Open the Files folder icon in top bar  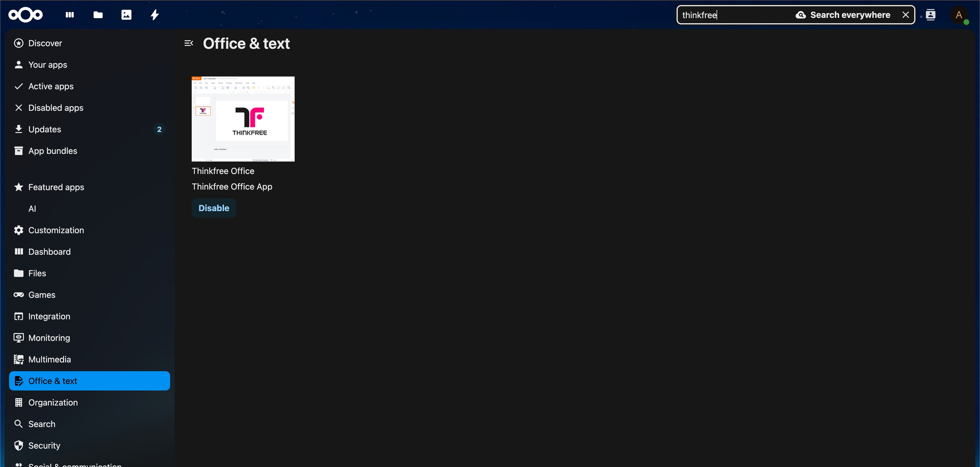click(x=98, y=15)
